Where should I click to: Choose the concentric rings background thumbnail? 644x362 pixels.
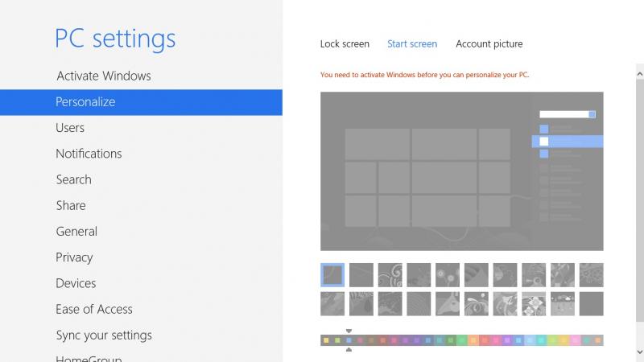point(419,304)
